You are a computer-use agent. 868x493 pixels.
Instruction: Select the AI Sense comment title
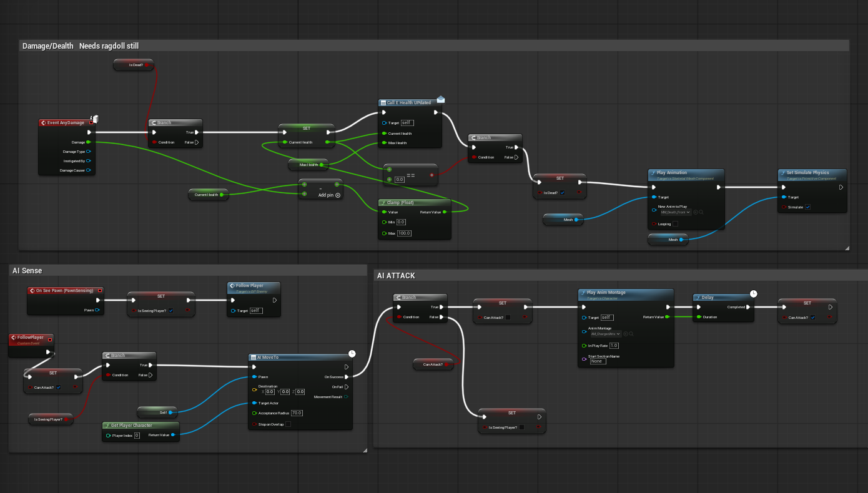(x=27, y=270)
